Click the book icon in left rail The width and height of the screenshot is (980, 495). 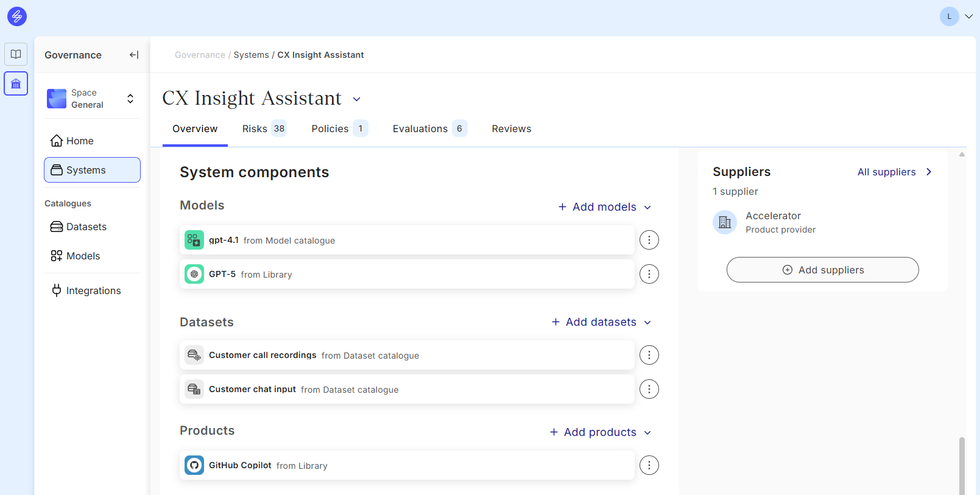coord(16,54)
